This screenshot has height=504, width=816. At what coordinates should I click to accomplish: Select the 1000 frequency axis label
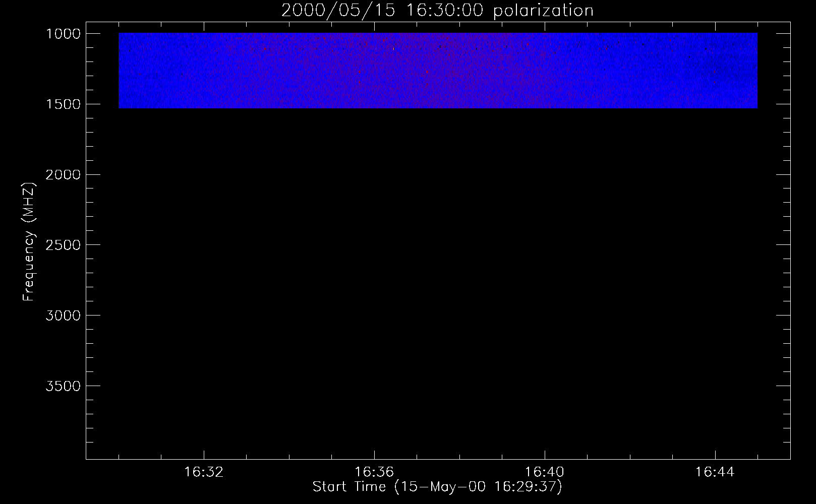point(63,34)
